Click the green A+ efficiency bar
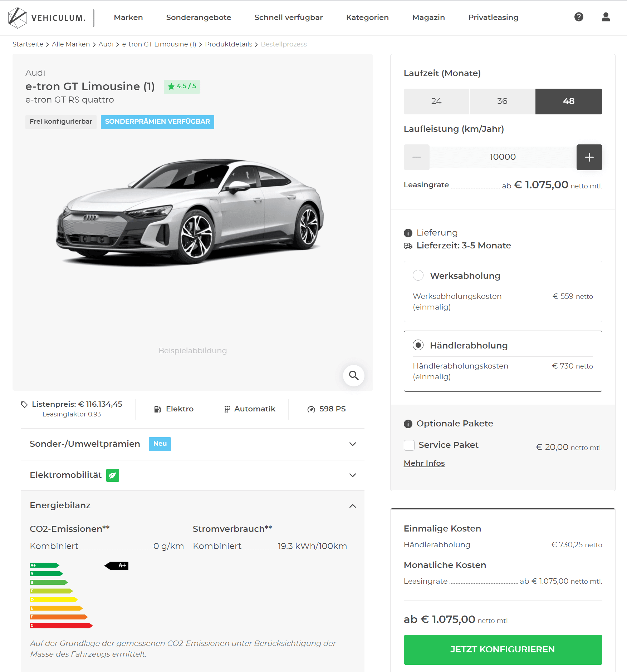 44,565
